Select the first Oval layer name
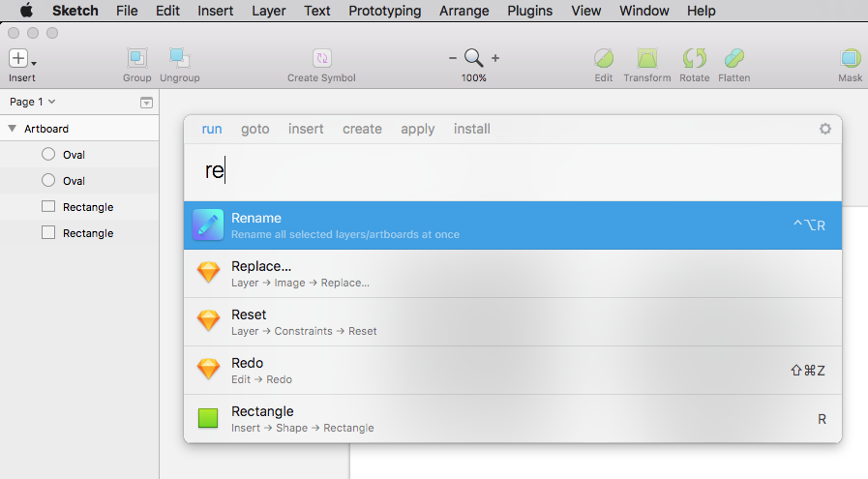The height and width of the screenshot is (479, 868). coord(74,155)
